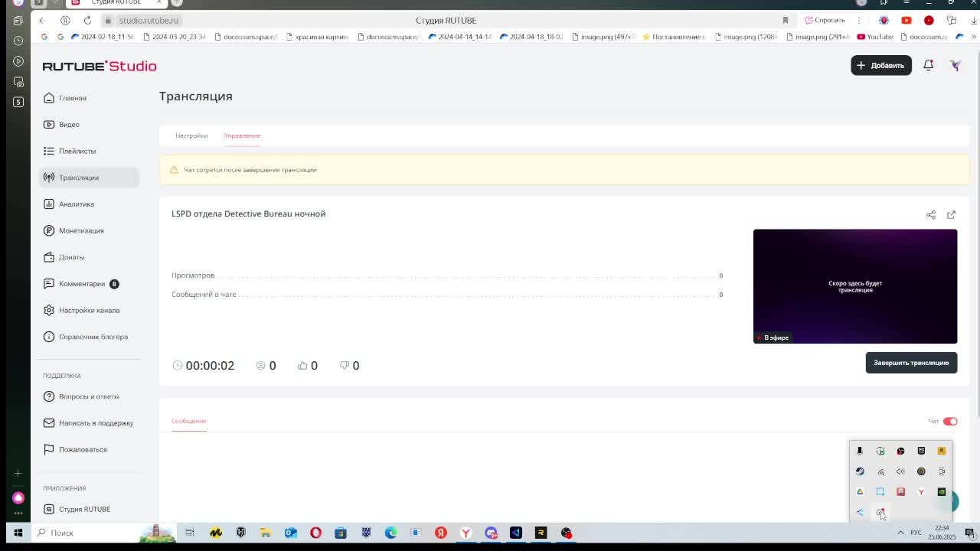This screenshot has width=980, height=551.
Task: Click the Steam icon in the tray popup
Action: [x=860, y=471]
